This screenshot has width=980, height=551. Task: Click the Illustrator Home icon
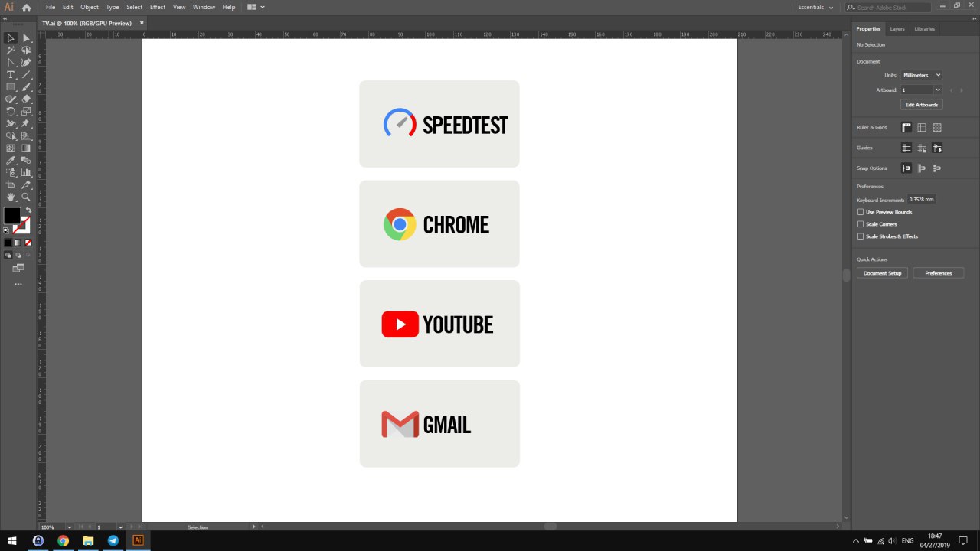coord(27,7)
